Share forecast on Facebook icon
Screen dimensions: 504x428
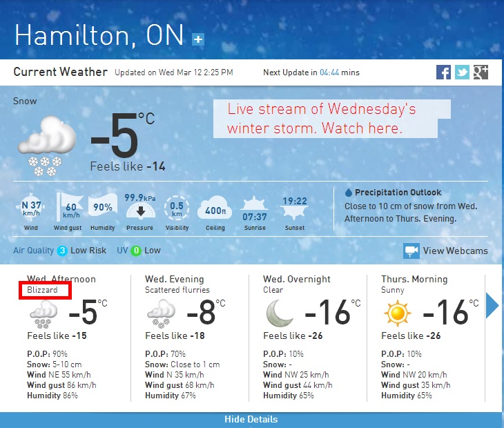[x=443, y=72]
